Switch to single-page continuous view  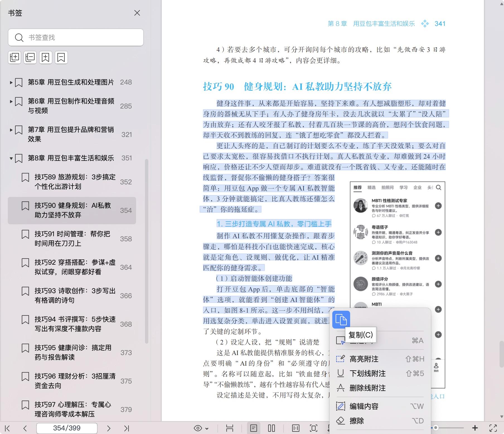(x=254, y=428)
